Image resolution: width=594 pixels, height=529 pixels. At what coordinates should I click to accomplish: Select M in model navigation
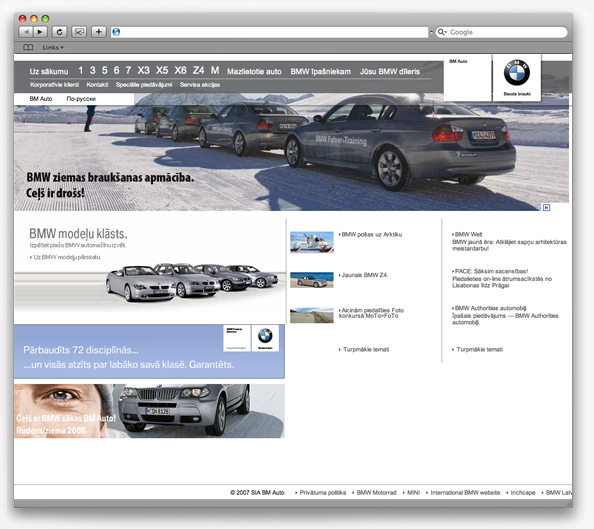pos(215,70)
